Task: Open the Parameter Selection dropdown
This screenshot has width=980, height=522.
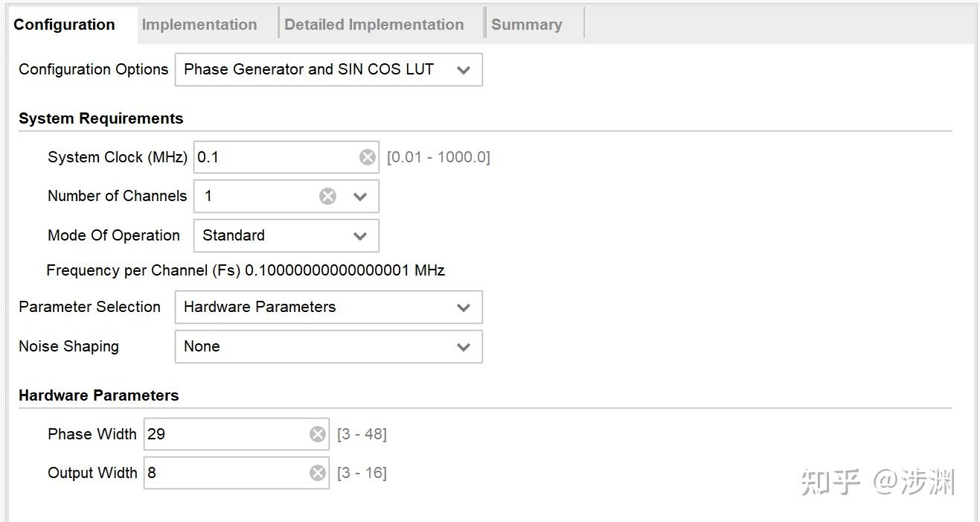Action: [x=328, y=307]
